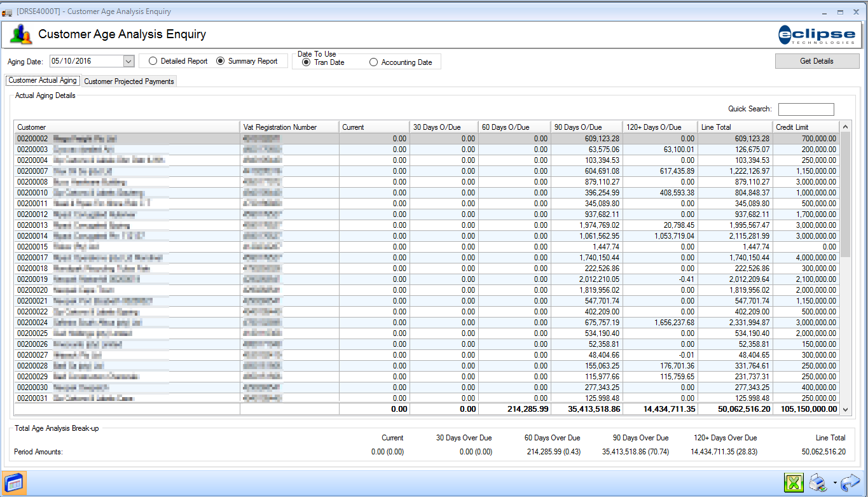
Task: Click the title bar application icon
Action: 7,12
